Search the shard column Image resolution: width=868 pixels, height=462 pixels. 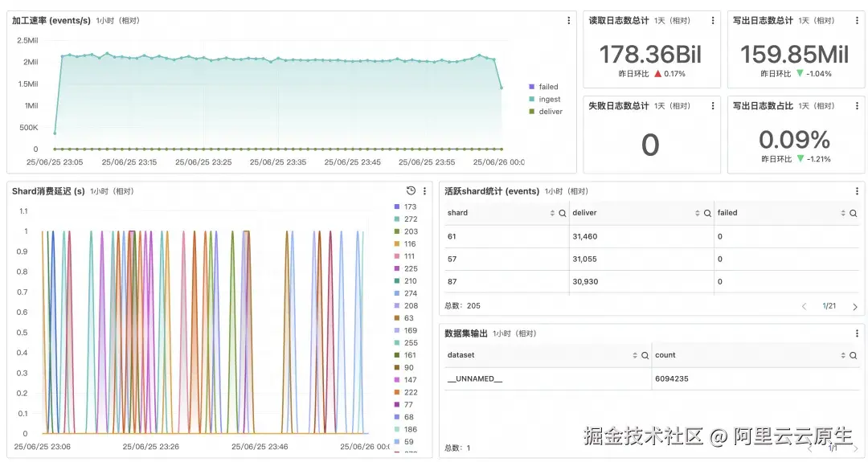tap(563, 213)
